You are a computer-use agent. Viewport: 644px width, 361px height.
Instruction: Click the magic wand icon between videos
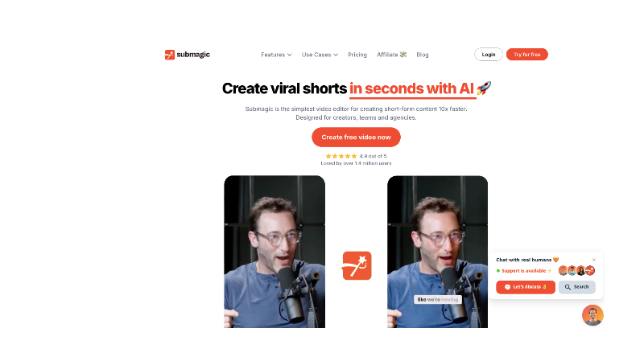(357, 265)
